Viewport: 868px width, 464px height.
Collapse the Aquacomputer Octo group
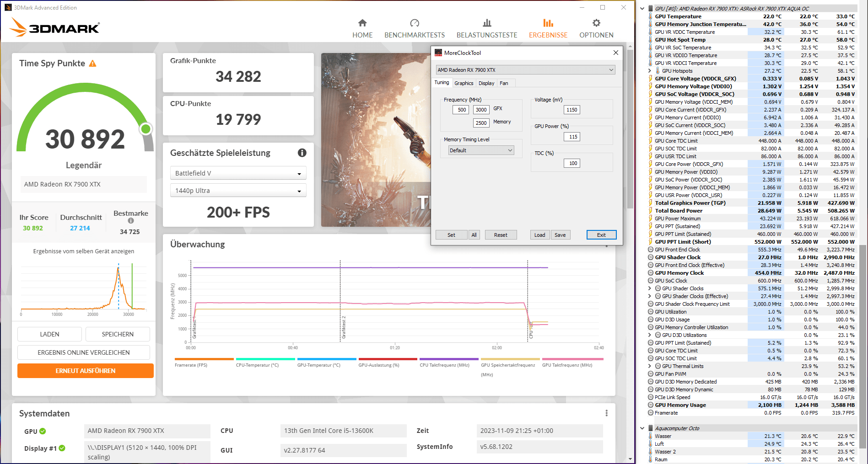642,428
